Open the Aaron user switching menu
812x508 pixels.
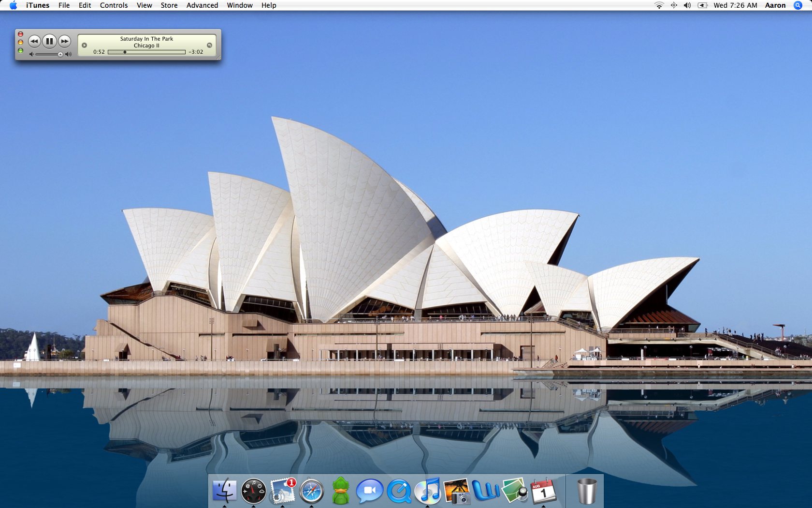tap(775, 5)
